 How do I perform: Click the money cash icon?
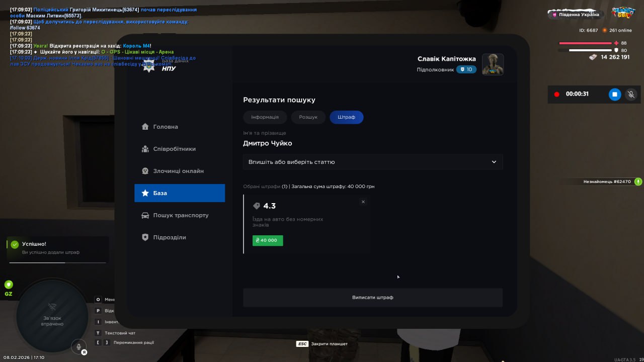coord(594,57)
